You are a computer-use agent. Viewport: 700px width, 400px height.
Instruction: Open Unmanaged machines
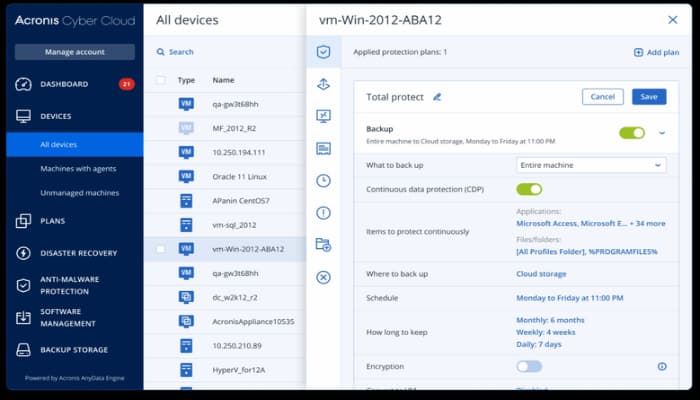(x=79, y=193)
